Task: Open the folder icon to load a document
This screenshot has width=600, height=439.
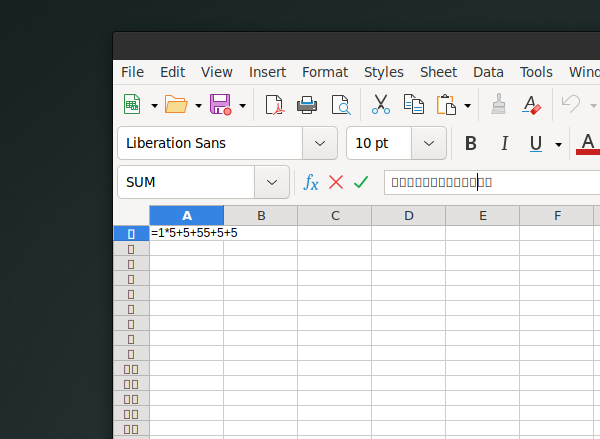Action: [x=176, y=104]
